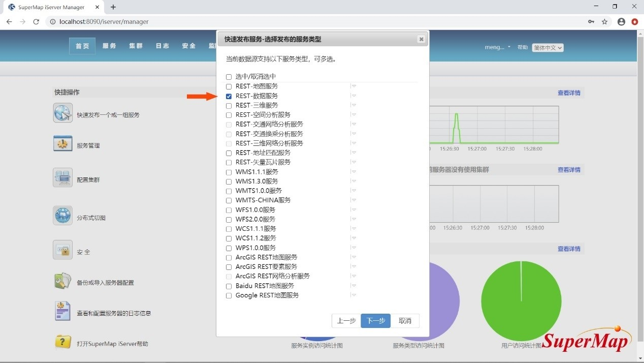Click the log information document icon

tap(63, 311)
